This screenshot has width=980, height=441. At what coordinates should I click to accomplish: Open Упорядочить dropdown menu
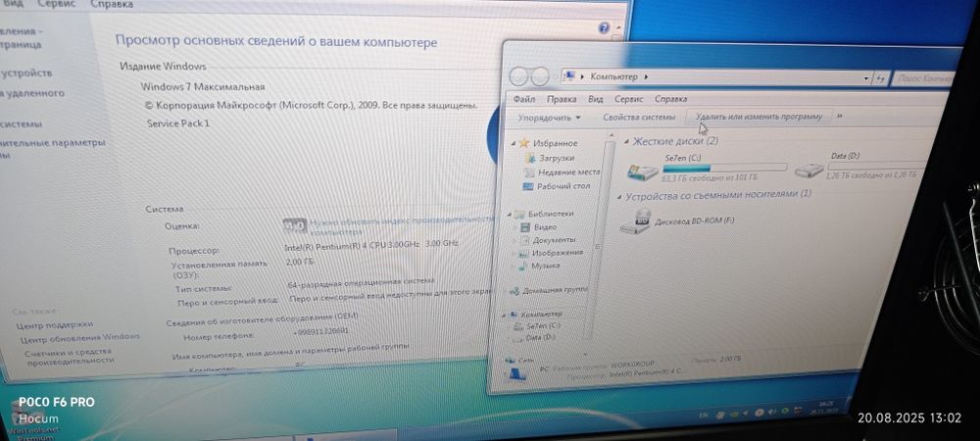tap(550, 118)
